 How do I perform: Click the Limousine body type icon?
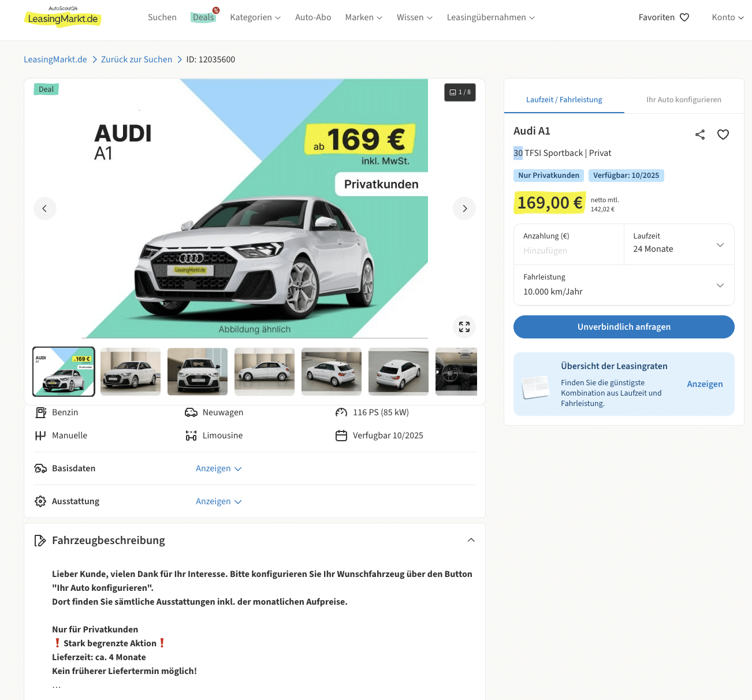tap(191, 435)
